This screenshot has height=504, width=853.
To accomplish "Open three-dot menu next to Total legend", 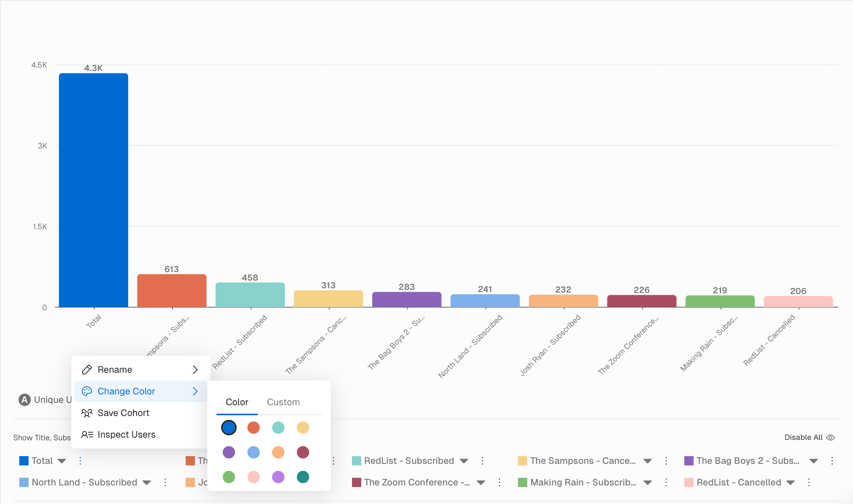I will (x=80, y=461).
